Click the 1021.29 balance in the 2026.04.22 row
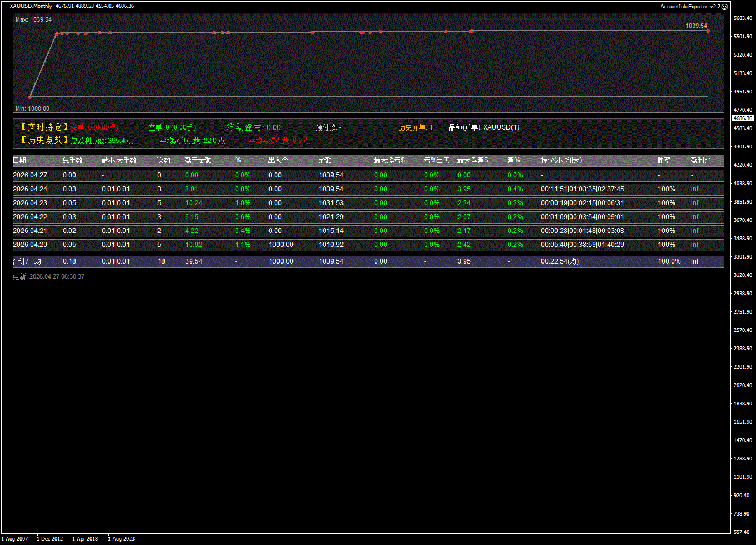This screenshot has height=545, width=756. tap(331, 217)
